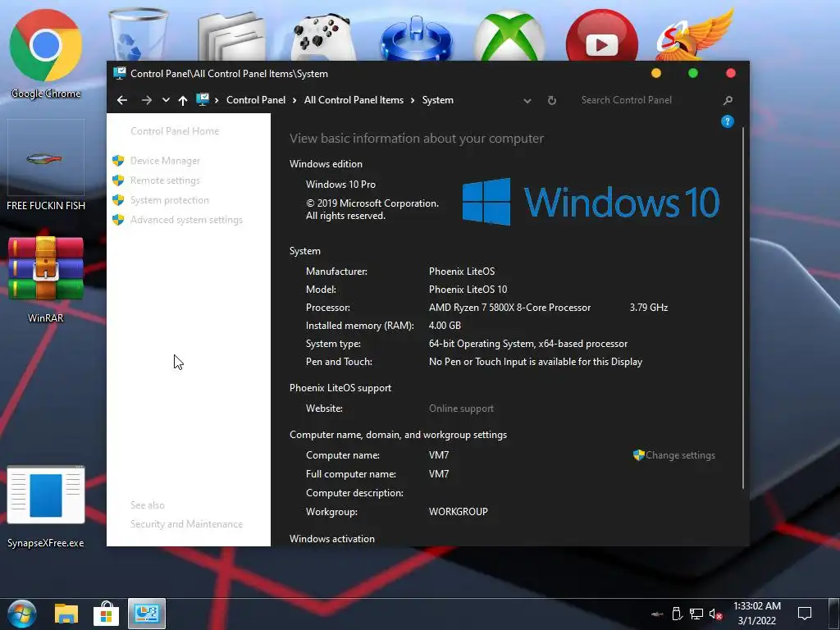Click the taskbar clock showing 1:33:02 AM
Viewport: 840px width, 630px height.
[757, 614]
